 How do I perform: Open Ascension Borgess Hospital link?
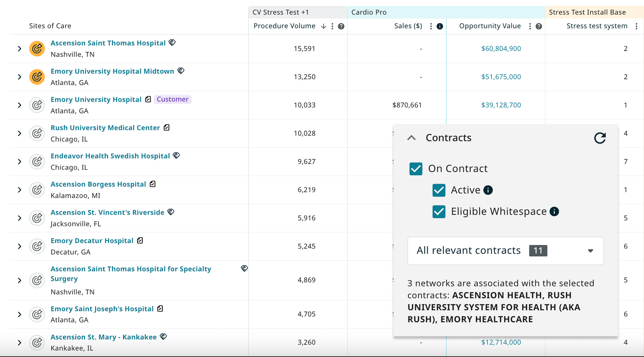(x=98, y=184)
